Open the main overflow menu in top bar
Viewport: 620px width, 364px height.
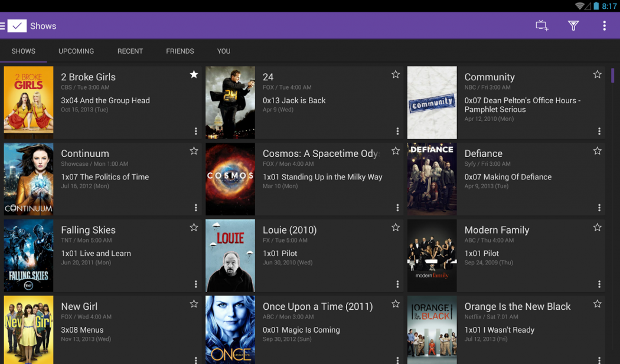point(604,25)
